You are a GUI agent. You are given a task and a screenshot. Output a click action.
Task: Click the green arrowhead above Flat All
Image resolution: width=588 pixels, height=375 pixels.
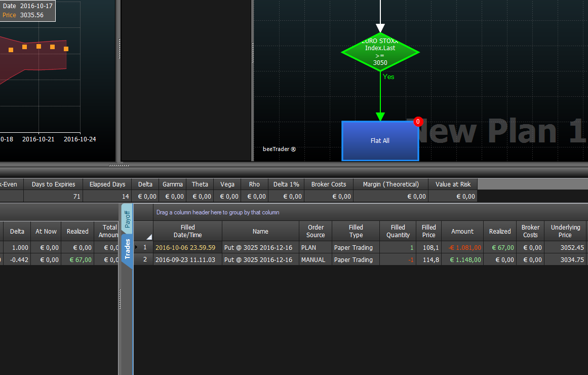tap(380, 117)
